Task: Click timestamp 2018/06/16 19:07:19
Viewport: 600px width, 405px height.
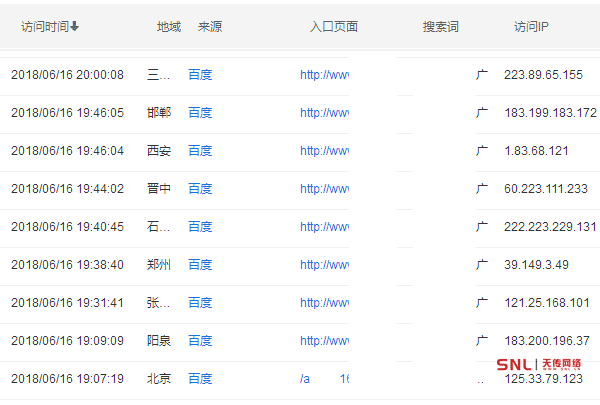Action: click(67, 379)
